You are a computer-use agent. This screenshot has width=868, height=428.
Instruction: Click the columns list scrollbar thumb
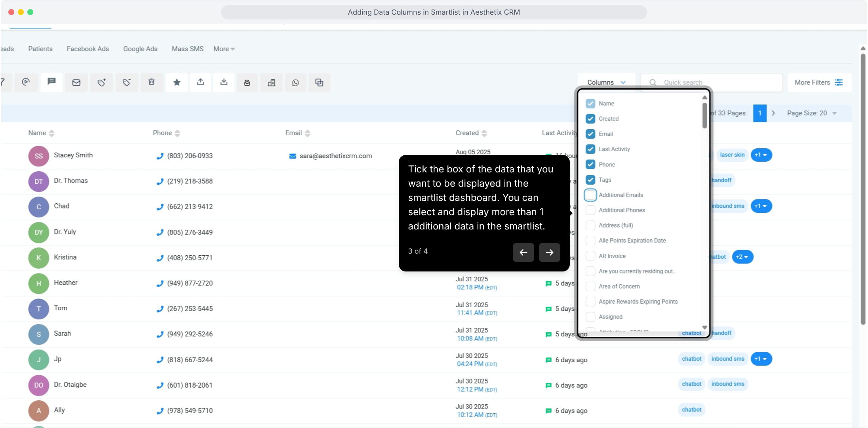(704, 115)
